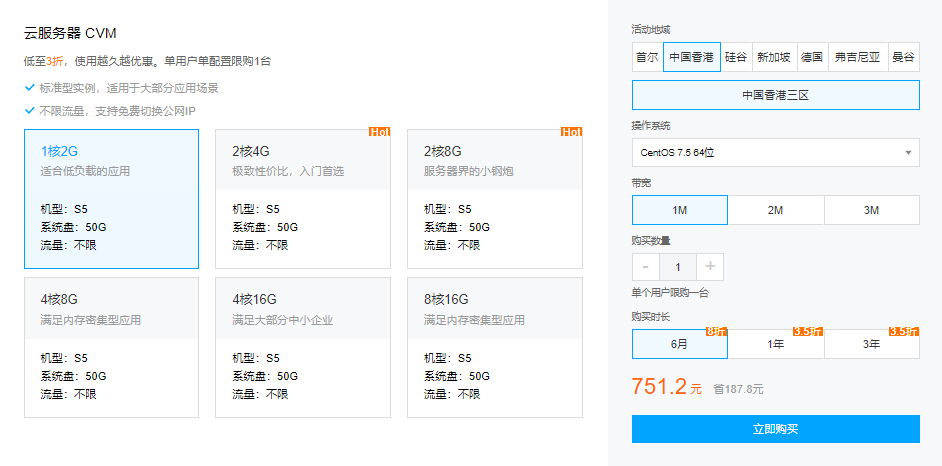Click checkmark icon beside 标准型实例 text

tap(29, 88)
